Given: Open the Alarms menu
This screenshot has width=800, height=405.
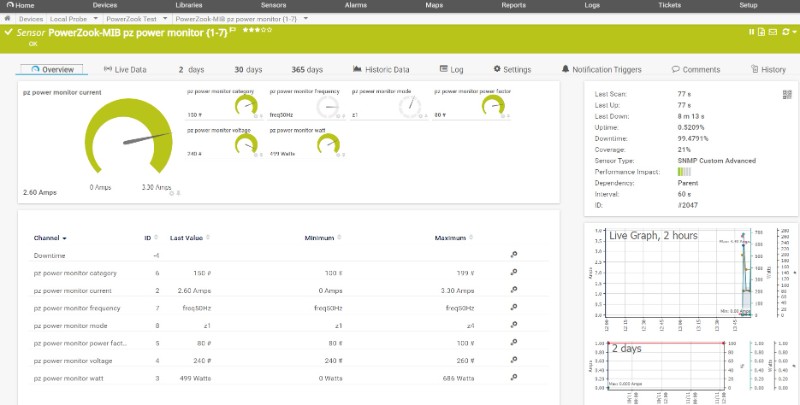Looking at the screenshot, I should tap(356, 5).
